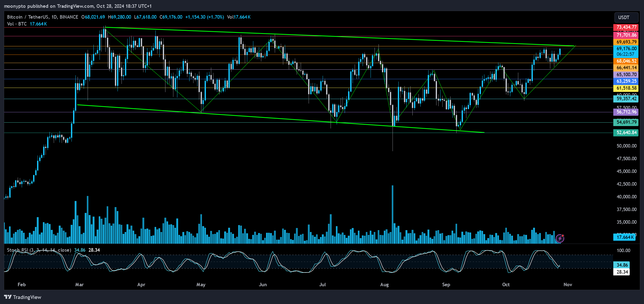Click the 42,500.00 price axis tick
Screen dimensions: 644x304
pos(627,184)
